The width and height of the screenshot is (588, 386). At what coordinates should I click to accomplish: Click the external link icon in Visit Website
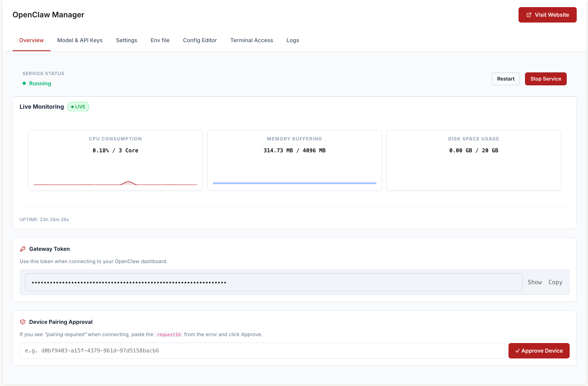pyautogui.click(x=529, y=15)
